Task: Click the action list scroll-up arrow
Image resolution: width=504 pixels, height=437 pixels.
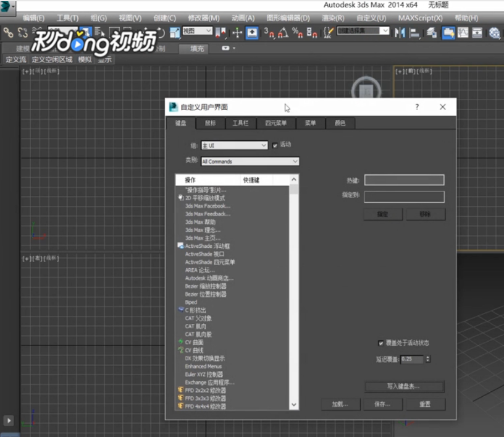Action: tap(294, 179)
